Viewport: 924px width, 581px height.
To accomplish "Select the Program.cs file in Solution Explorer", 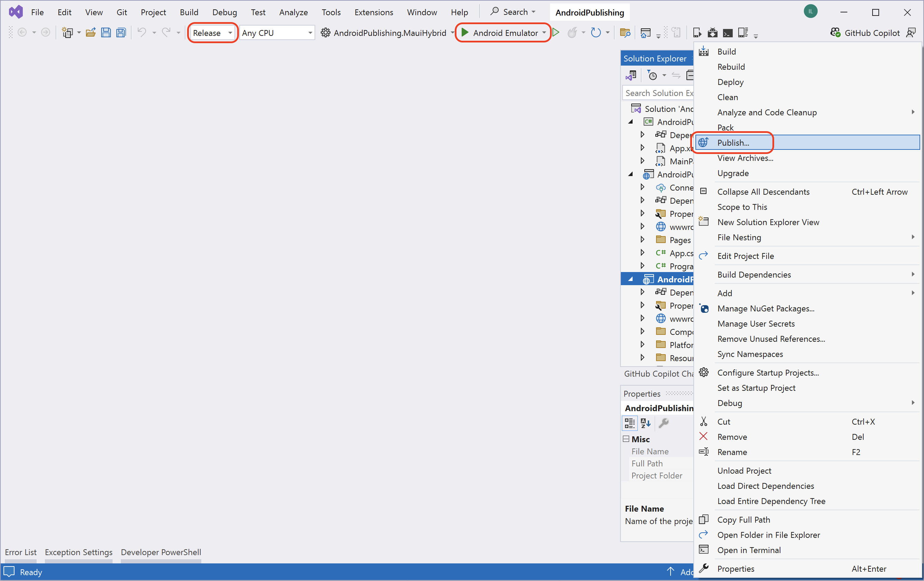I will pos(675,266).
